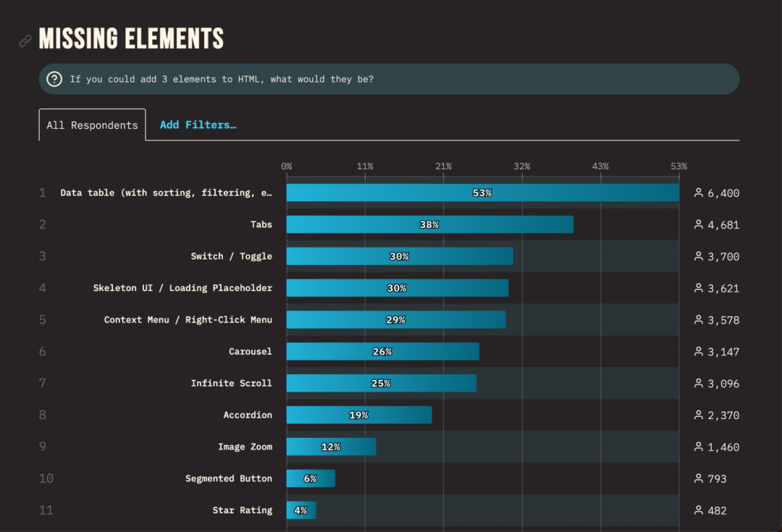Click the person icon beside 2,370
The image size is (782, 532).
(x=699, y=415)
